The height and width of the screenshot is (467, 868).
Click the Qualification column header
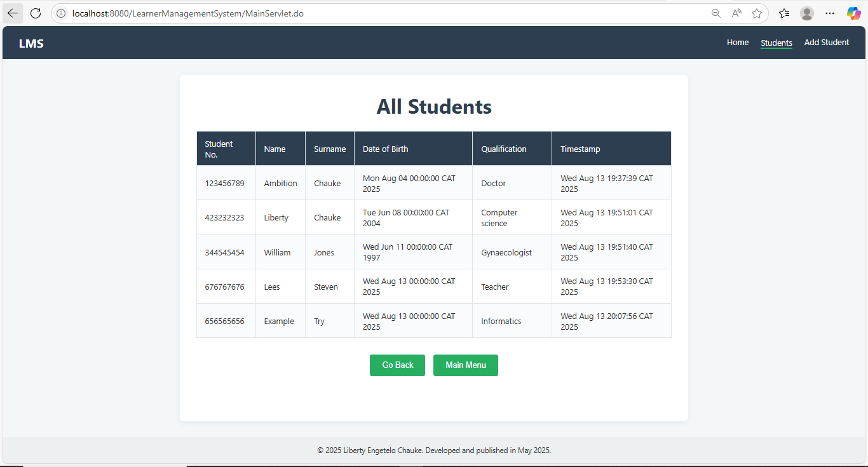tap(504, 149)
